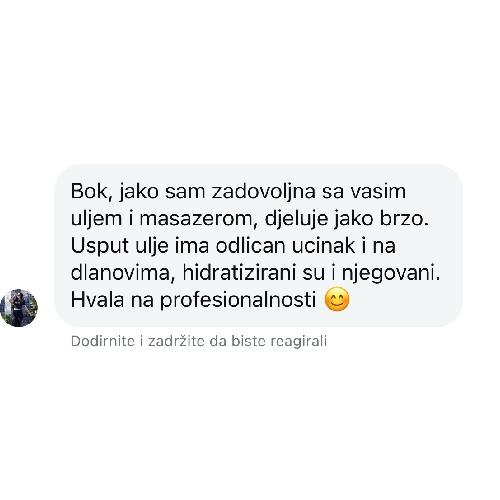Screen dimensions: 500x500
Task: Click the word 'Usput' in the message
Action: click(100, 246)
